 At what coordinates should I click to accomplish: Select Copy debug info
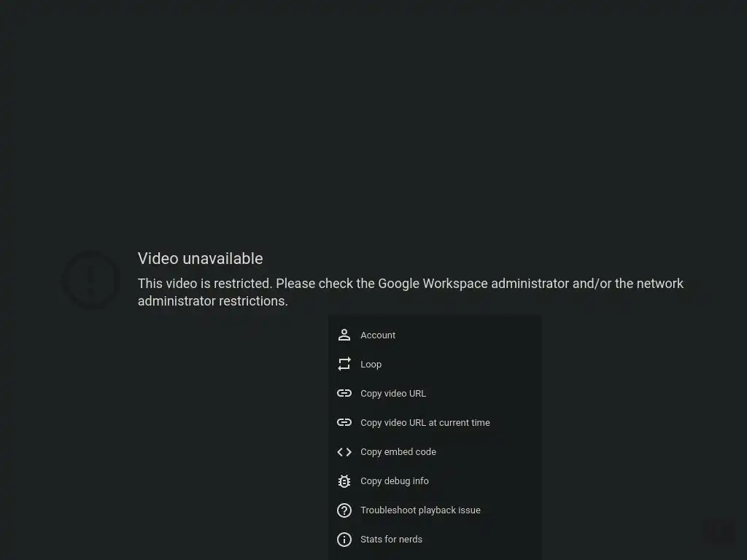tap(435, 481)
